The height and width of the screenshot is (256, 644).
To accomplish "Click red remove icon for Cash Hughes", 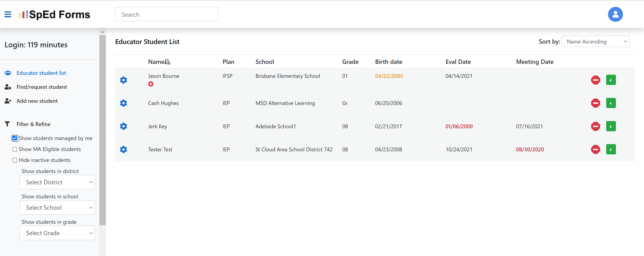I will click(595, 103).
